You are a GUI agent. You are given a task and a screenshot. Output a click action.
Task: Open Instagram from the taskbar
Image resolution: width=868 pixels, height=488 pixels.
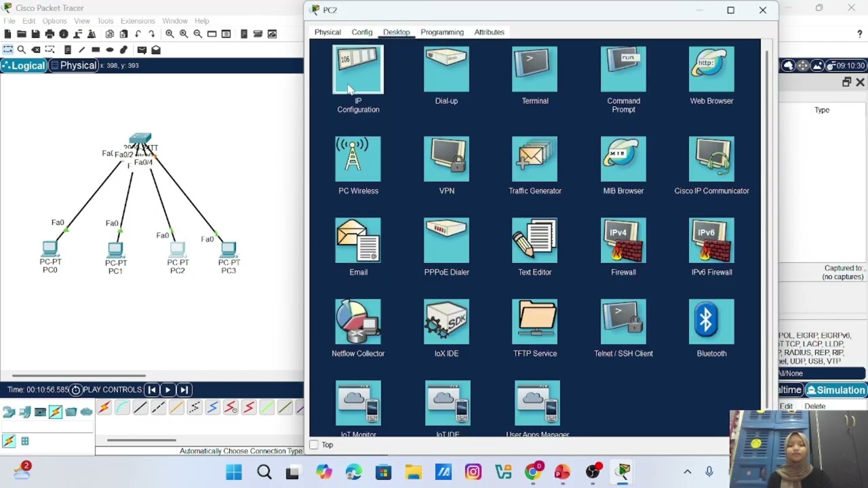(x=473, y=472)
